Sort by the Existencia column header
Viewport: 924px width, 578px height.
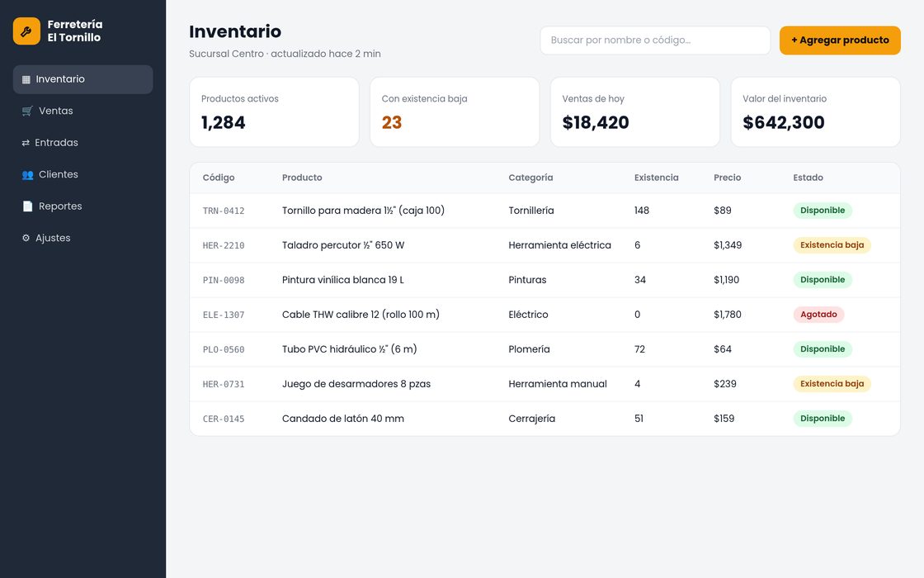[656, 178]
